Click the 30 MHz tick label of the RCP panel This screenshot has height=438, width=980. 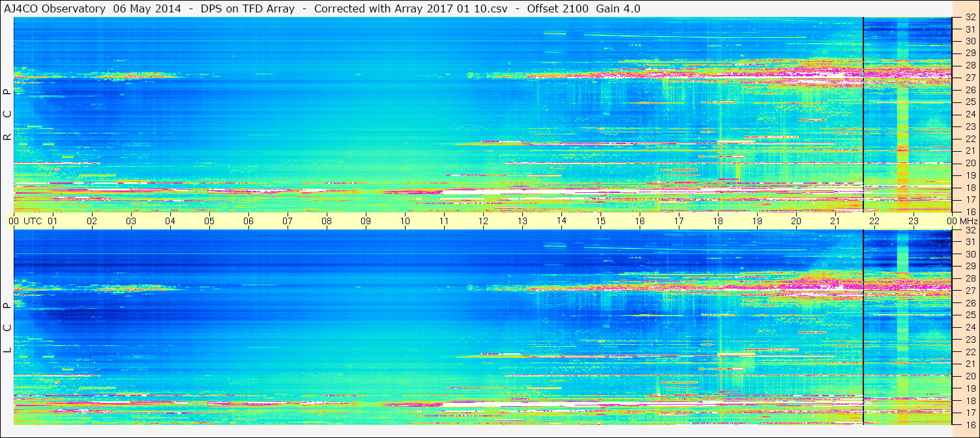coord(970,41)
